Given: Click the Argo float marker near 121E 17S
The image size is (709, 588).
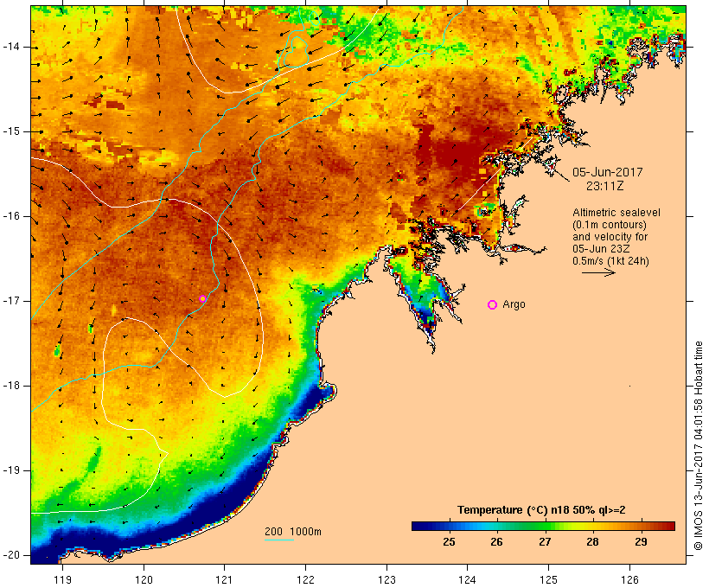Looking at the screenshot, I should point(202,298).
